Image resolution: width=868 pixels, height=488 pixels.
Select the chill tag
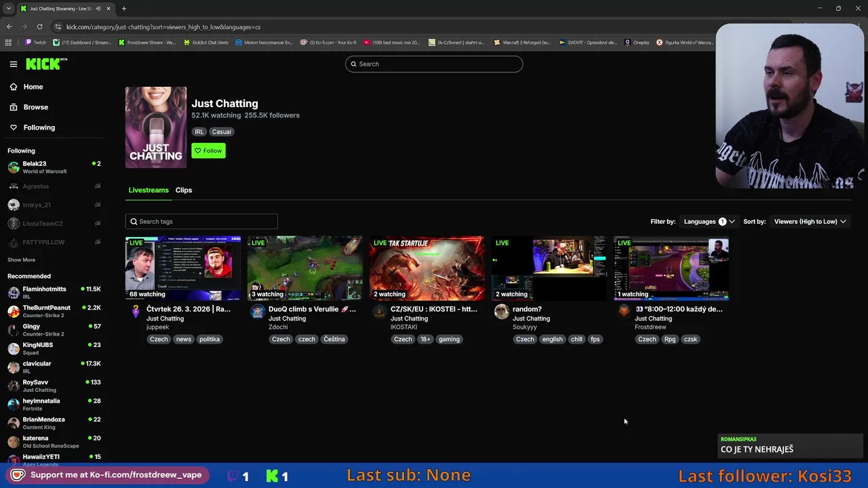576,339
